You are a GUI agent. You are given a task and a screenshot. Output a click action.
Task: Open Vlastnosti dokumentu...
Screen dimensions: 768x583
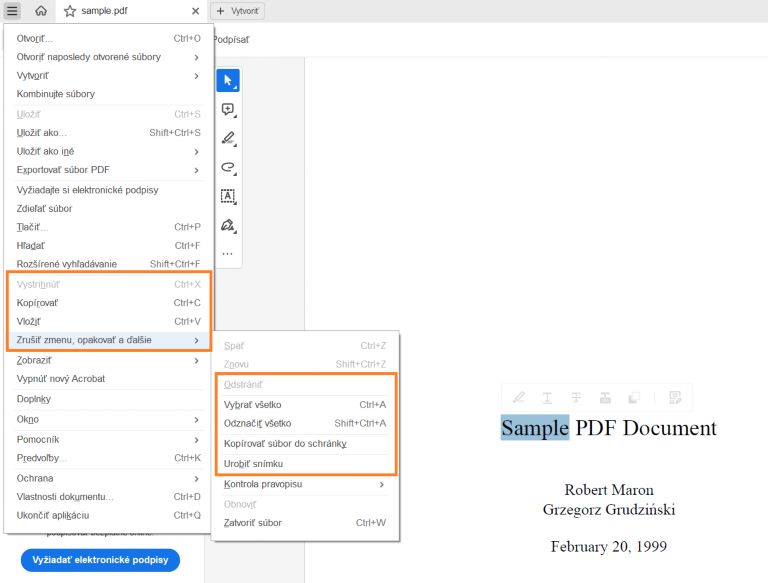coord(108,497)
